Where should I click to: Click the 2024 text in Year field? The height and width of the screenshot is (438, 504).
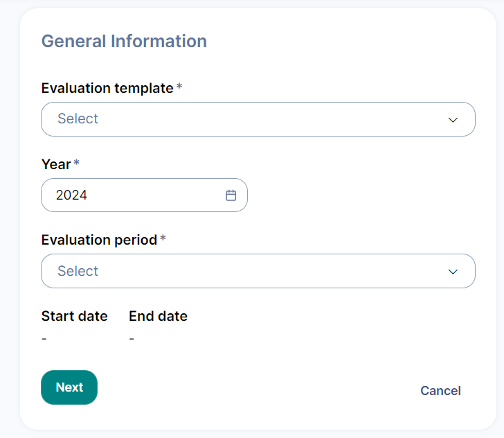coord(71,195)
